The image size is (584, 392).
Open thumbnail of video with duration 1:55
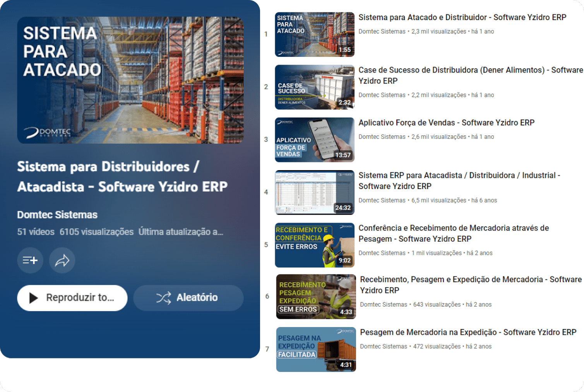pos(315,34)
